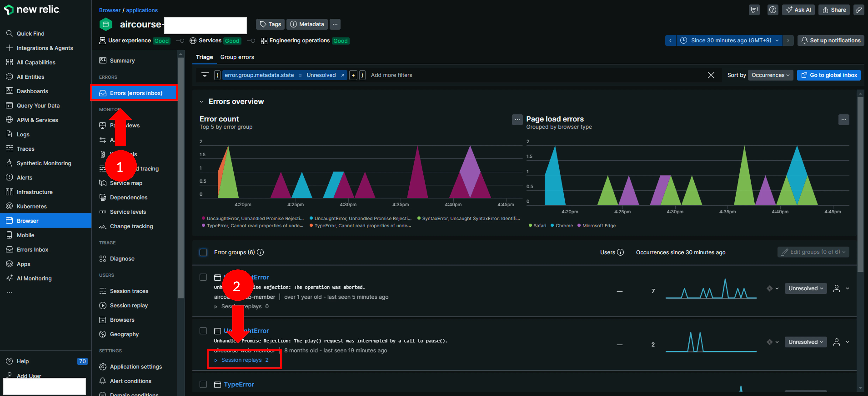868x396 pixels.
Task: Open Error count chart options menu
Action: pos(517,119)
